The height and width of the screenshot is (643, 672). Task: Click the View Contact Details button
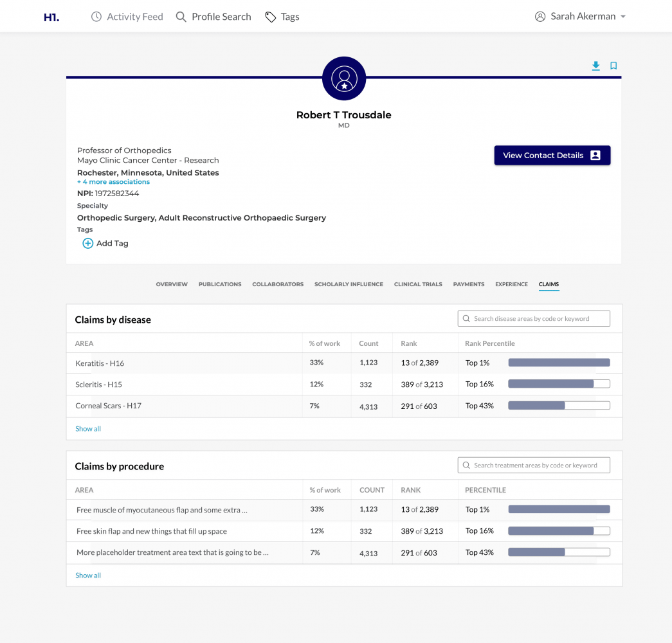(x=552, y=156)
